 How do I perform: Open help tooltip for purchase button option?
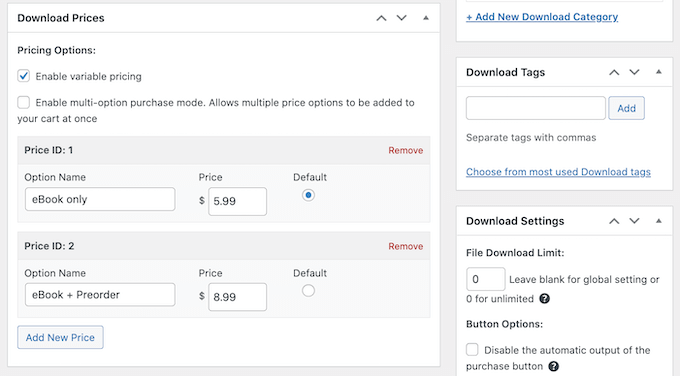tap(553, 366)
